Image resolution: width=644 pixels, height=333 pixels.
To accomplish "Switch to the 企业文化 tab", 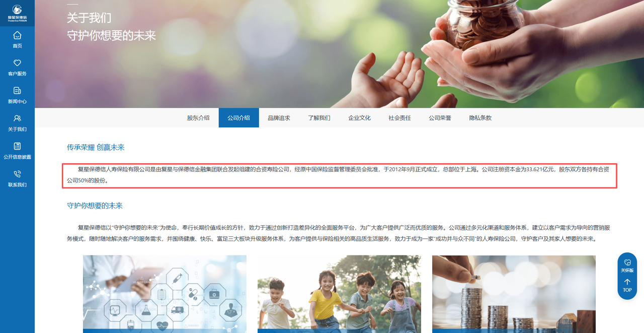I will (359, 118).
